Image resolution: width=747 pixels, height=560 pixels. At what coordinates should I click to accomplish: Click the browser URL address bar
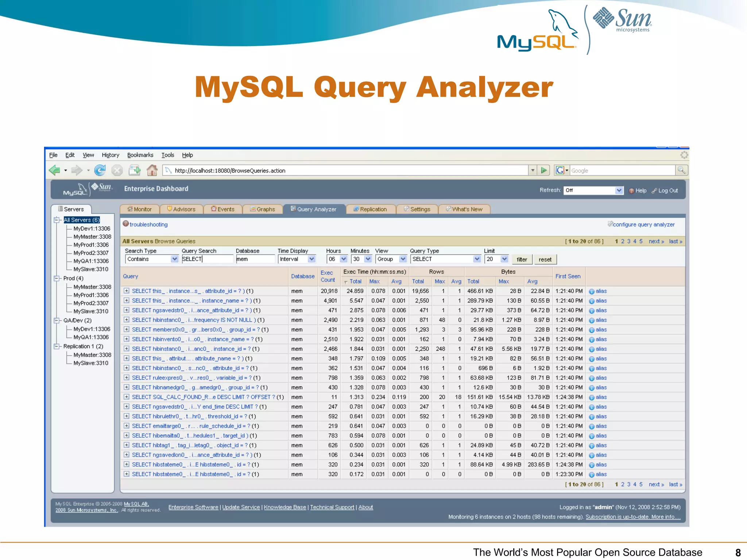pos(345,170)
